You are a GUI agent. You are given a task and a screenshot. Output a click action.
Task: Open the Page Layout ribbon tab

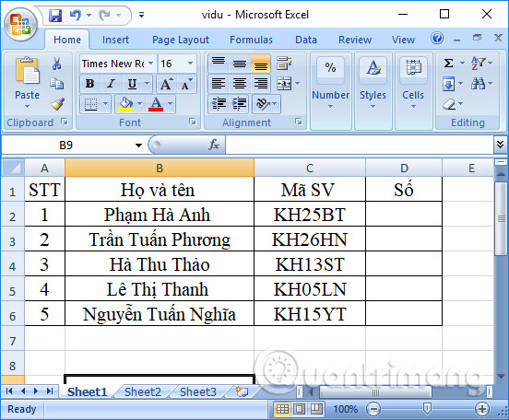(x=181, y=40)
